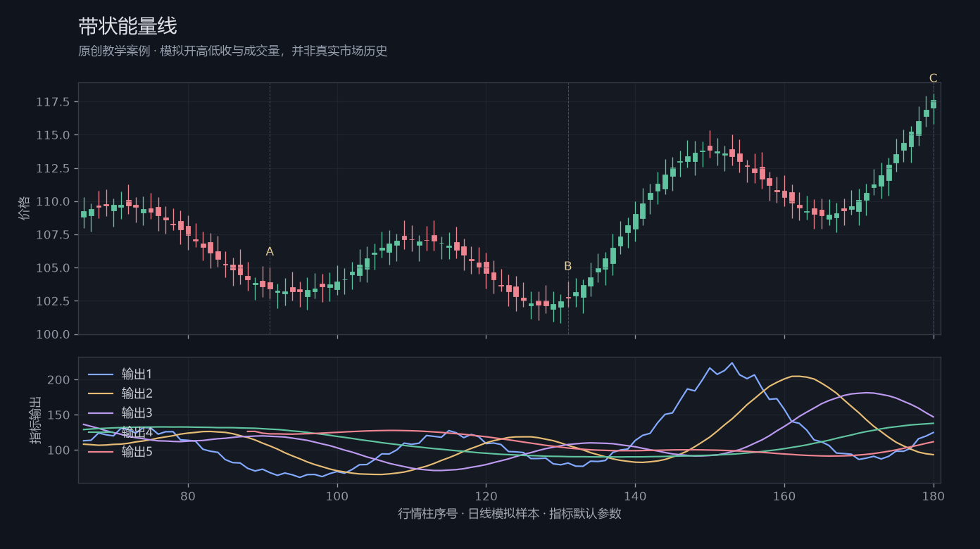Select marker label "C" above the price chart
The width and height of the screenshot is (980, 549).
[934, 78]
